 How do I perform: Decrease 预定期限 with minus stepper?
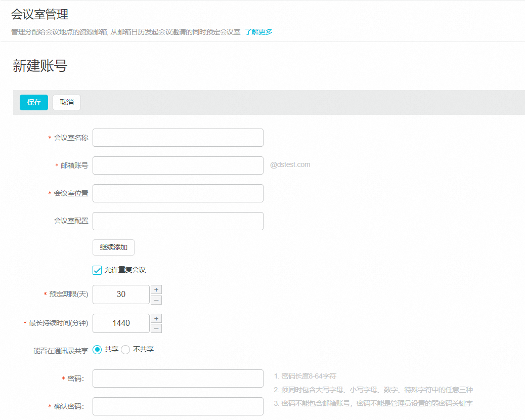[x=157, y=300]
